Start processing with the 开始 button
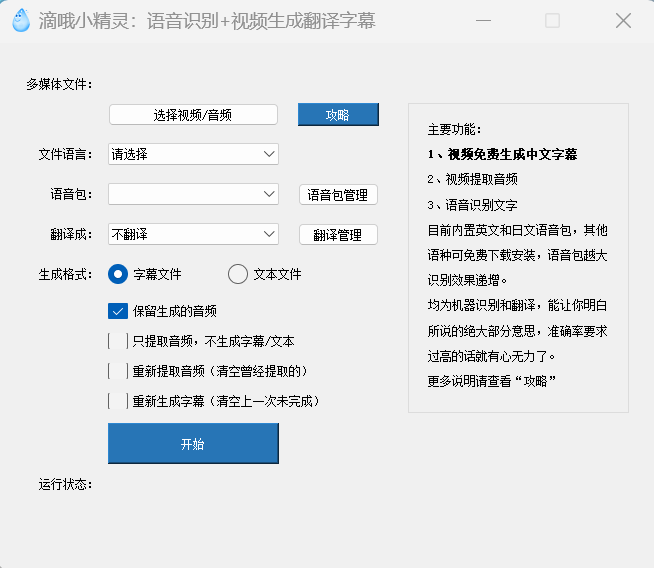Image resolution: width=654 pixels, height=568 pixels. coord(193,444)
